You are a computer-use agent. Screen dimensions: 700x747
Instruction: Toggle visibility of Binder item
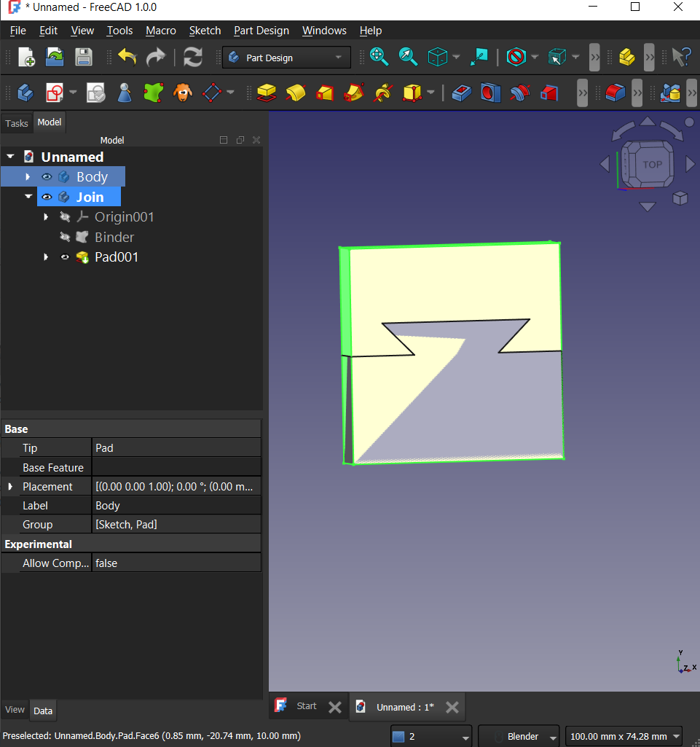tap(65, 237)
